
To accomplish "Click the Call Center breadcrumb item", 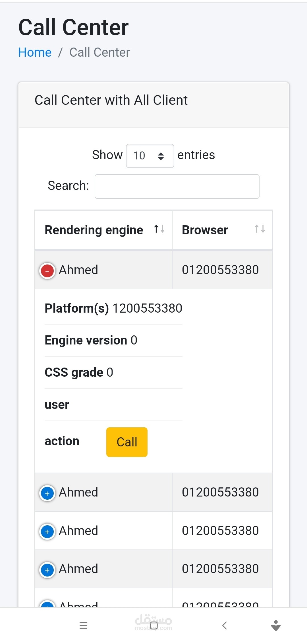I will pos(99,52).
